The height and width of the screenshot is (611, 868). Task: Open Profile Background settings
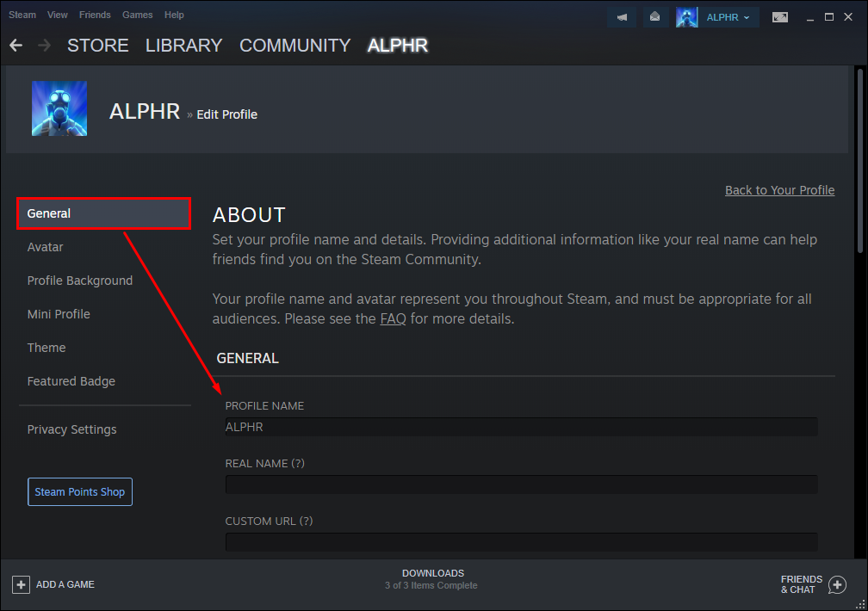[80, 281]
